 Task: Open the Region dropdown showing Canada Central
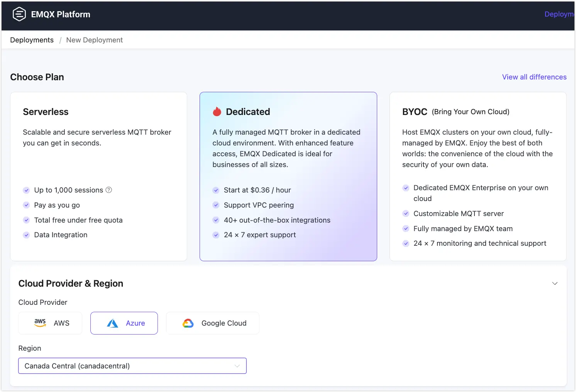click(127, 366)
